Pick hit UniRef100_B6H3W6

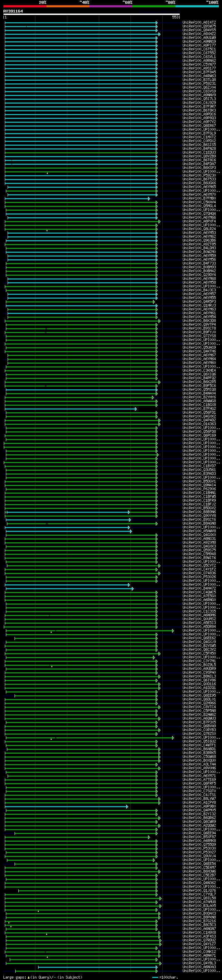tap(199, 871)
